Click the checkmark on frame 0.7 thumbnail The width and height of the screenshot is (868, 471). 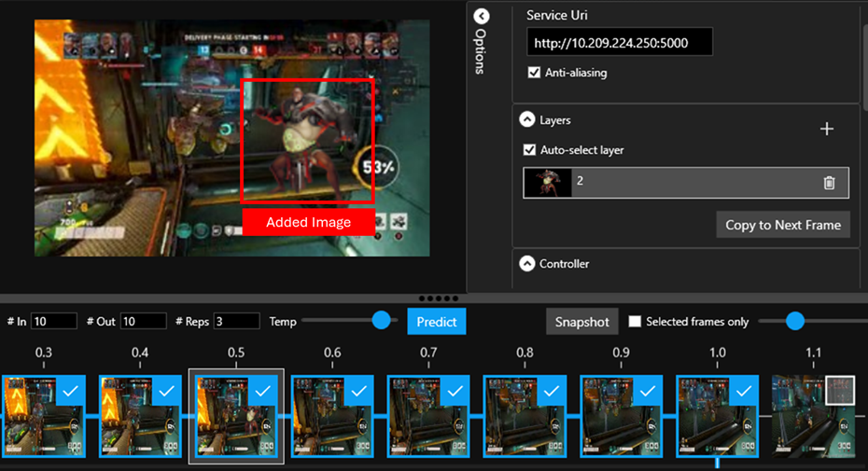click(455, 393)
